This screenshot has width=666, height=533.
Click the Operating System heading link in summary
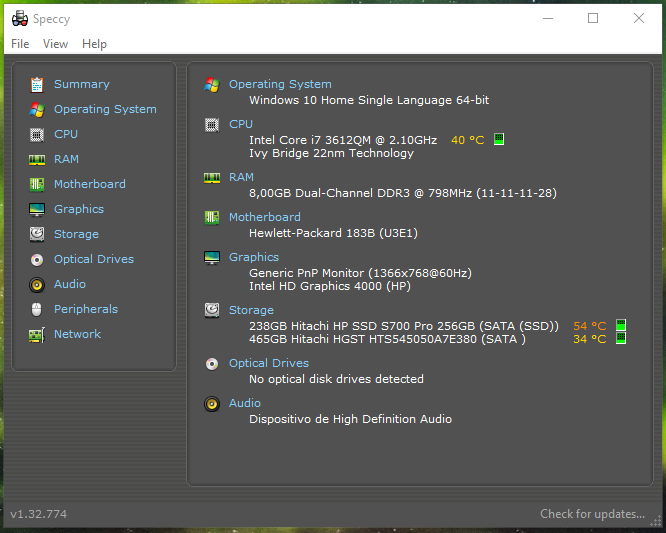tap(280, 84)
